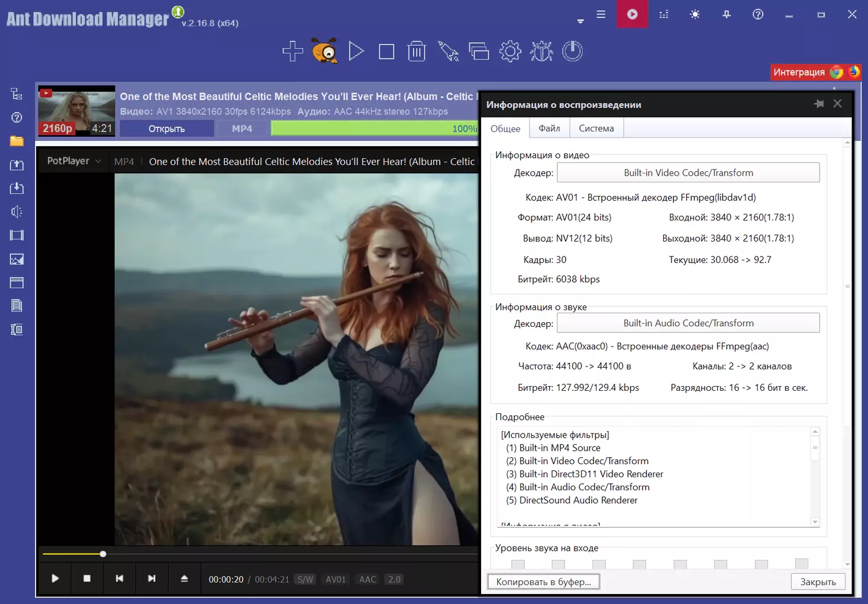Viewport: 868px width, 604px height.
Task: Click the PotPlayer seek bar handle
Action: tap(103, 554)
